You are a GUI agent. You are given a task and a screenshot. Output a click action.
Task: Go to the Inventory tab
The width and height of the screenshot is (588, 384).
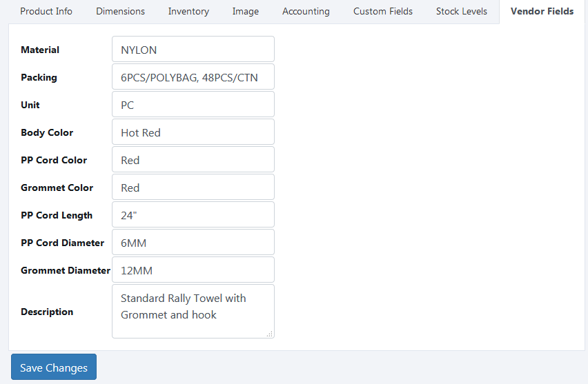click(188, 11)
